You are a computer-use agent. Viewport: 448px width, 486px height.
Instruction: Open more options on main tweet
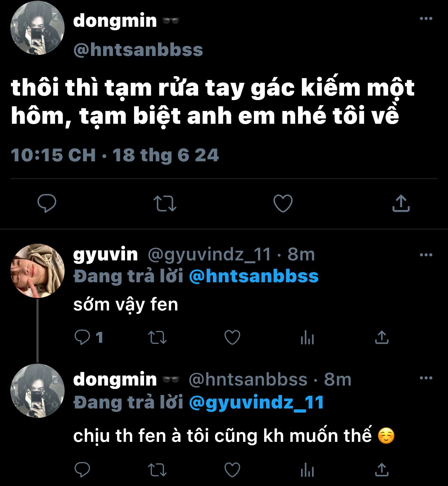pos(426,18)
